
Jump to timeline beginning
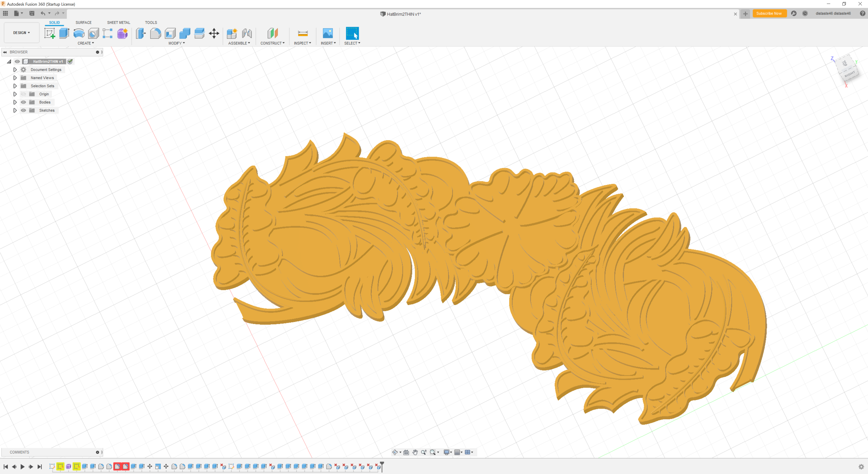(6, 467)
